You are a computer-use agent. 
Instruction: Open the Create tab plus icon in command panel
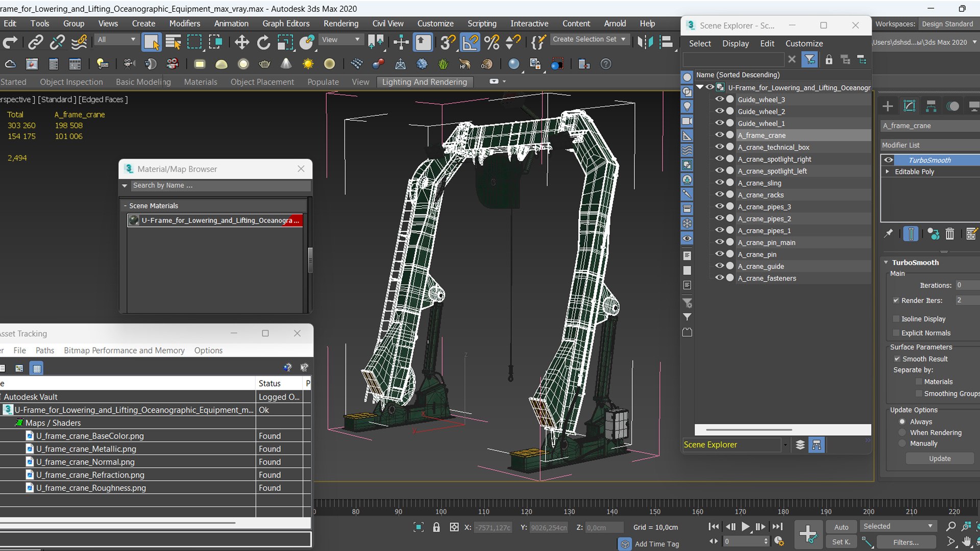coord(888,106)
